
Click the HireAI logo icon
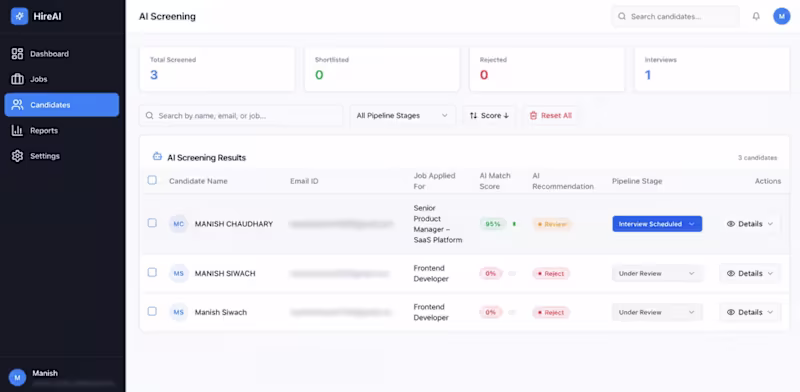tap(19, 16)
